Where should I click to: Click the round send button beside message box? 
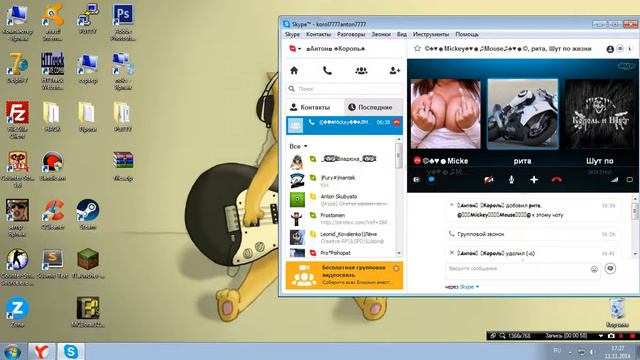pos(611,268)
